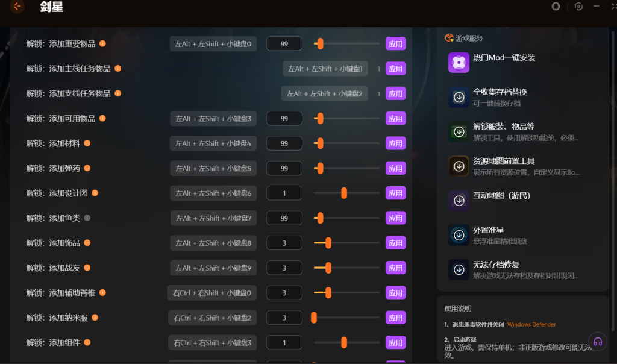Click the hotkey box for 添加纳米服
The width and height of the screenshot is (617, 364).
point(212,318)
